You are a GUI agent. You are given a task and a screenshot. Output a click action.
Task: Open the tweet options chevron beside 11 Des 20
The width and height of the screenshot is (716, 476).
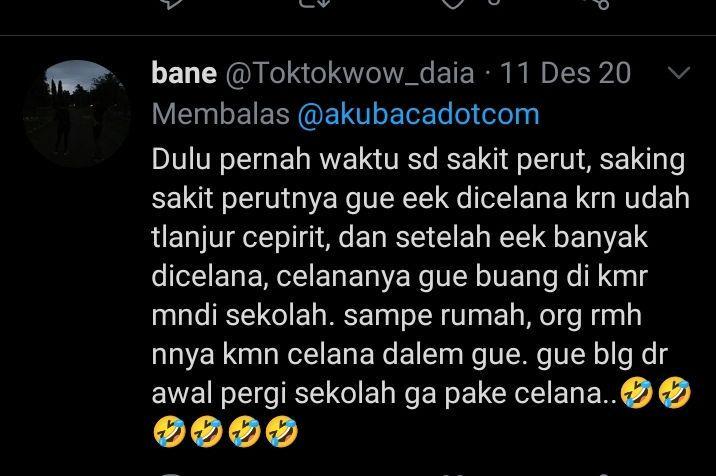point(679,73)
